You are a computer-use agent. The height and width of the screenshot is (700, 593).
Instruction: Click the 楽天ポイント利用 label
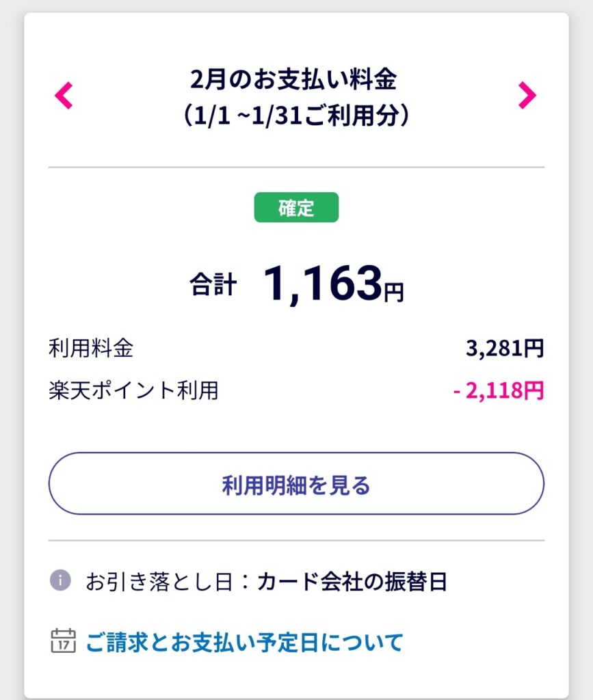pyautogui.click(x=133, y=390)
